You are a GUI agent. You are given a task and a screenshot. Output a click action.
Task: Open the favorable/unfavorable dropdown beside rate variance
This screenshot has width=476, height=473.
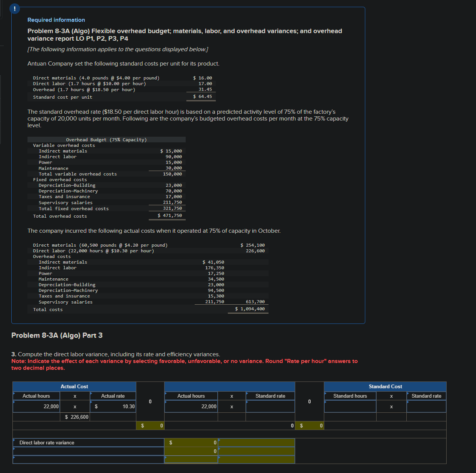click(x=256, y=442)
